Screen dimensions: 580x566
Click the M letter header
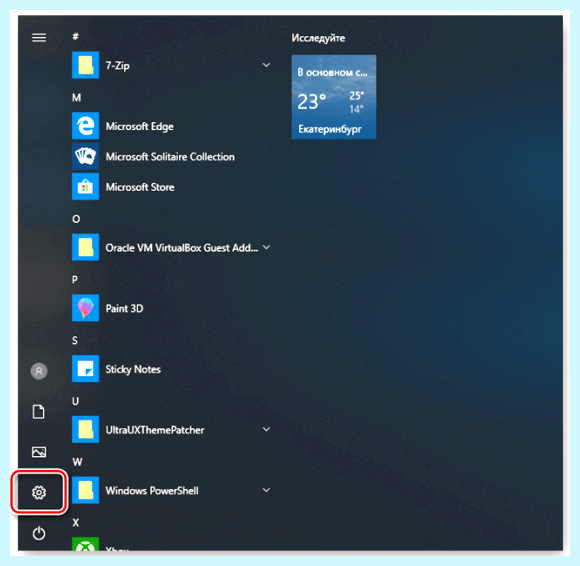point(77,98)
